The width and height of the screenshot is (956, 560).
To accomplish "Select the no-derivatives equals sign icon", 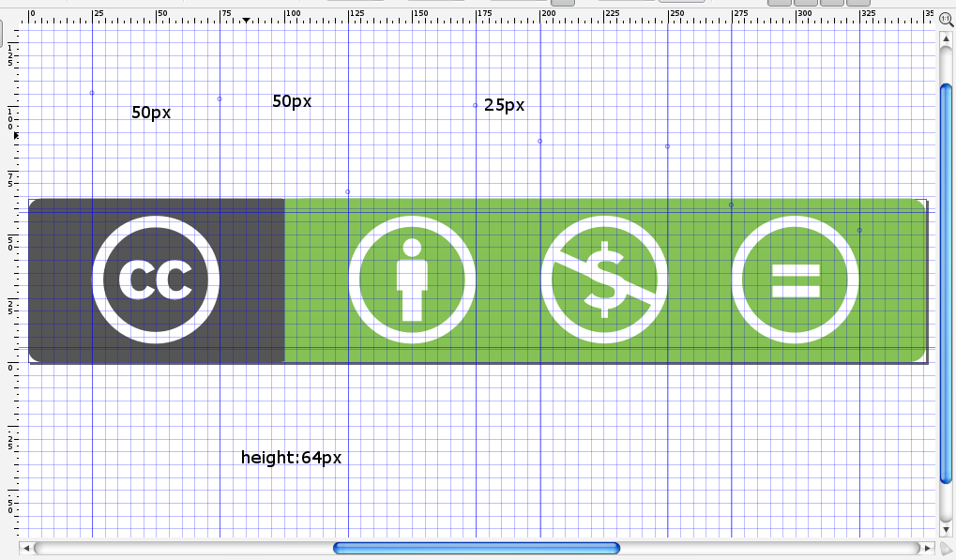I will [796, 280].
